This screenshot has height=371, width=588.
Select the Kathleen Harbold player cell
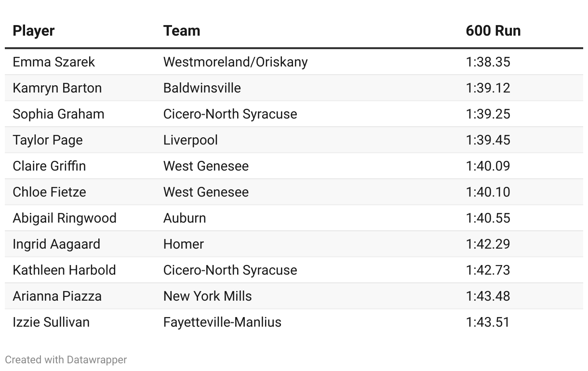point(64,270)
